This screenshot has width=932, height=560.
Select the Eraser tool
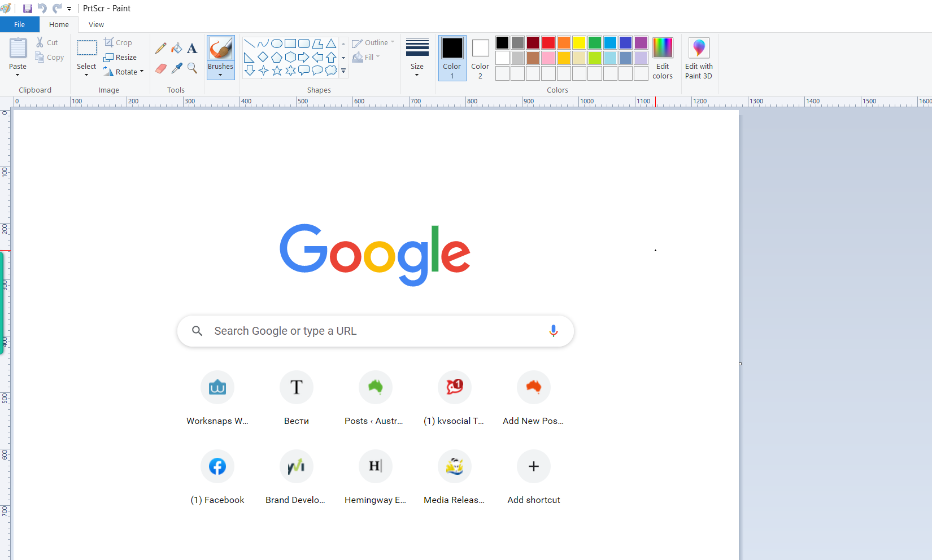coord(161,68)
